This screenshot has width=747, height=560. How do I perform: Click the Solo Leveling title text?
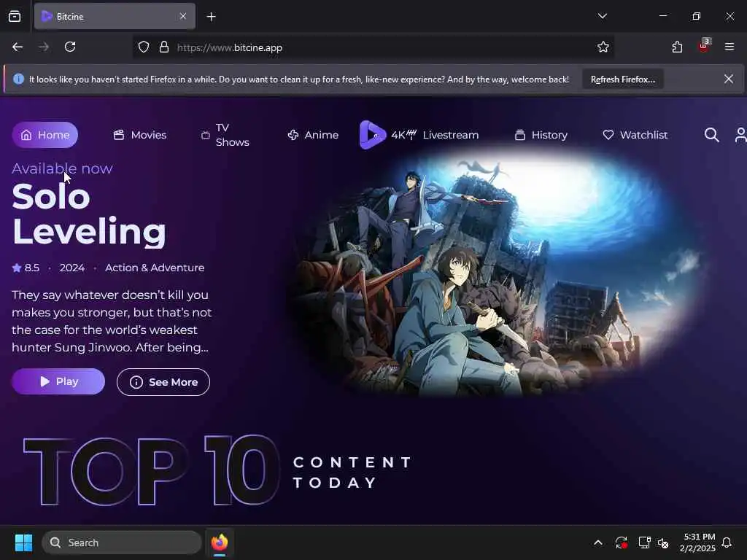pos(88,214)
